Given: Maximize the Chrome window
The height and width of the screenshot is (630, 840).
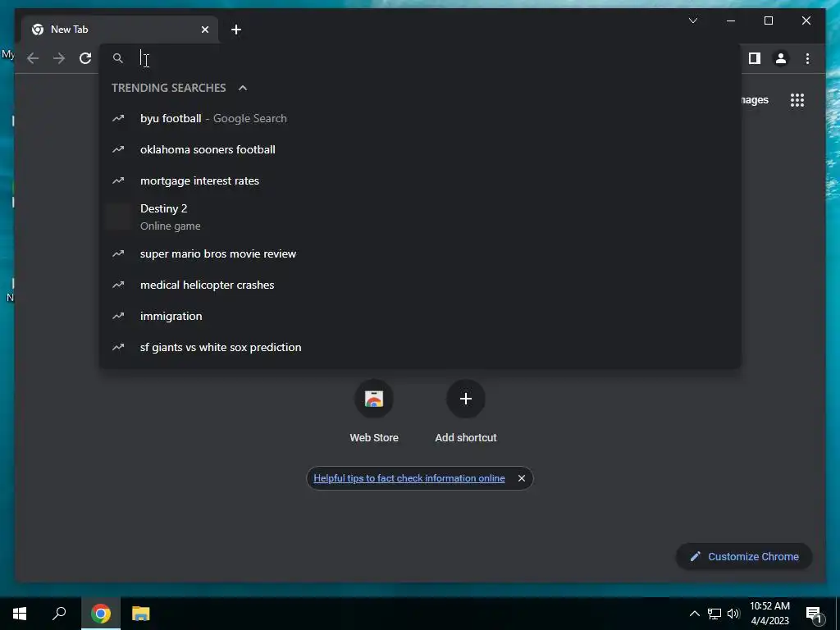Looking at the screenshot, I should coord(768,21).
